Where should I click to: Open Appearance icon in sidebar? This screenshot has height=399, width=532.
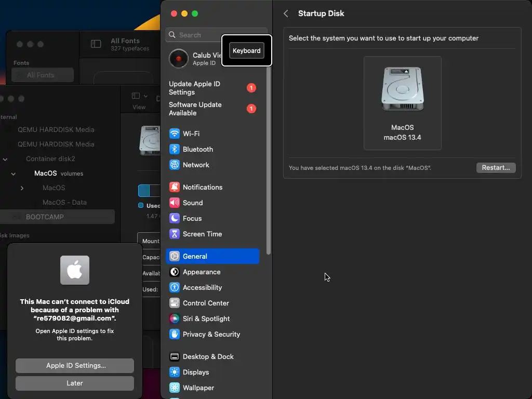(x=175, y=272)
